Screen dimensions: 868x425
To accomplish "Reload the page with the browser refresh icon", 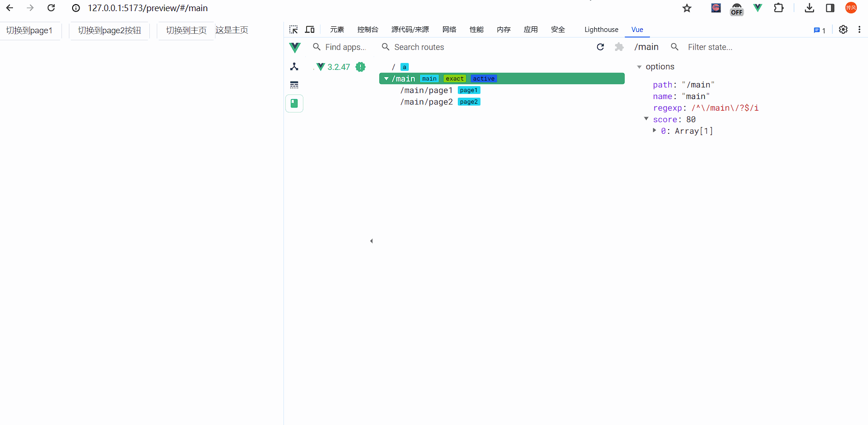I will click(x=51, y=8).
